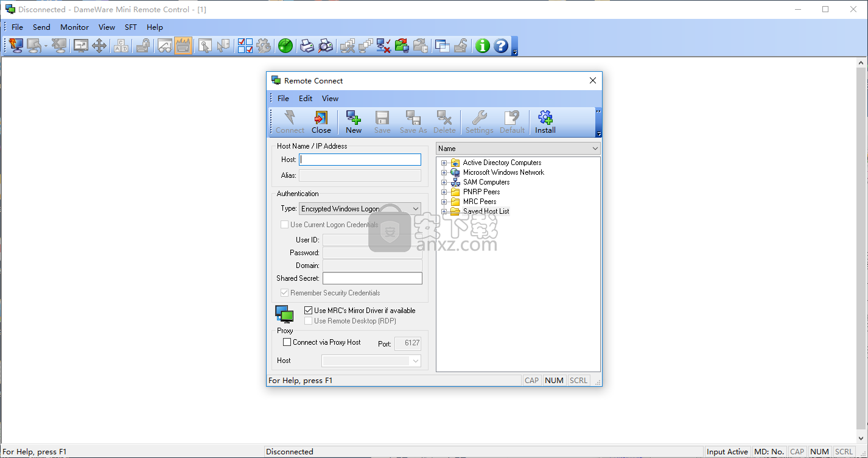Click the full screen monitor icon
Image resolution: width=868 pixels, height=458 pixels.
tap(80, 46)
